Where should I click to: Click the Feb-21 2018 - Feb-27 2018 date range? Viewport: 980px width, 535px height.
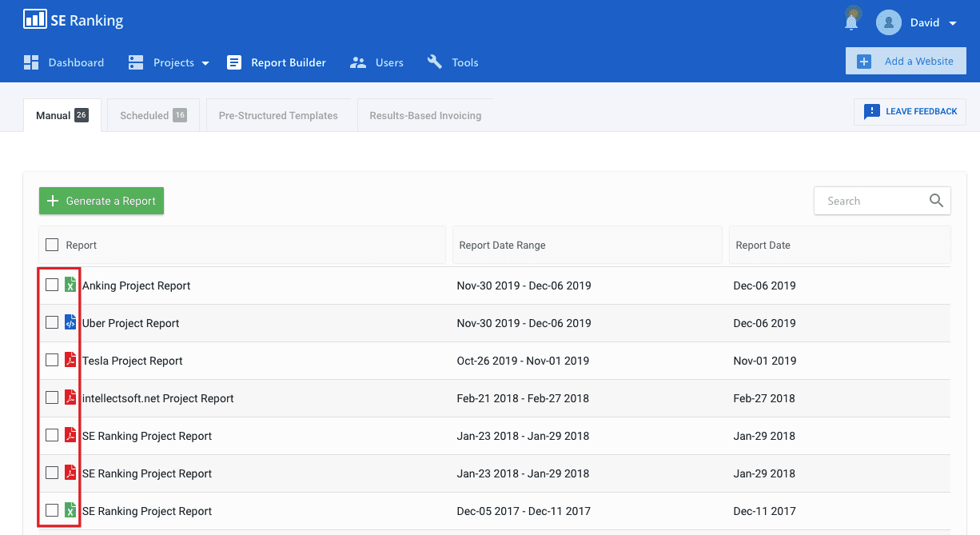click(523, 398)
